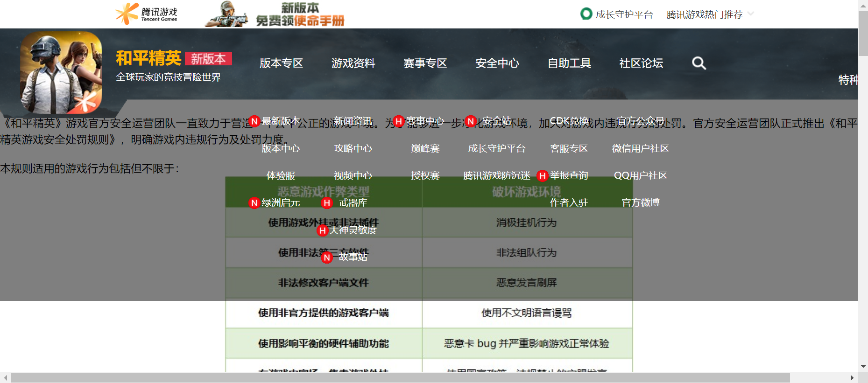Click the soldier banner for 免费领使命手册

(275, 14)
